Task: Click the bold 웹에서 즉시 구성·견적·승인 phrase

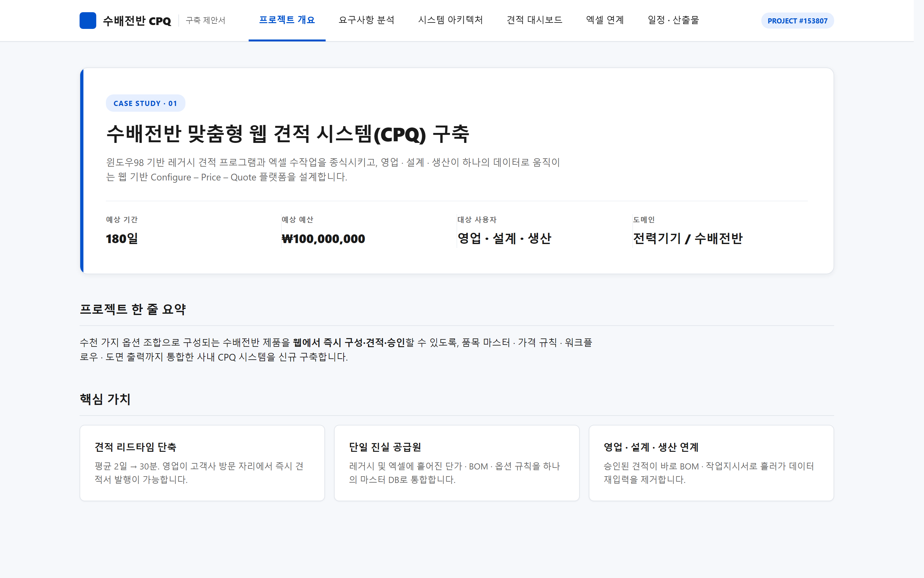Action: 349,342
